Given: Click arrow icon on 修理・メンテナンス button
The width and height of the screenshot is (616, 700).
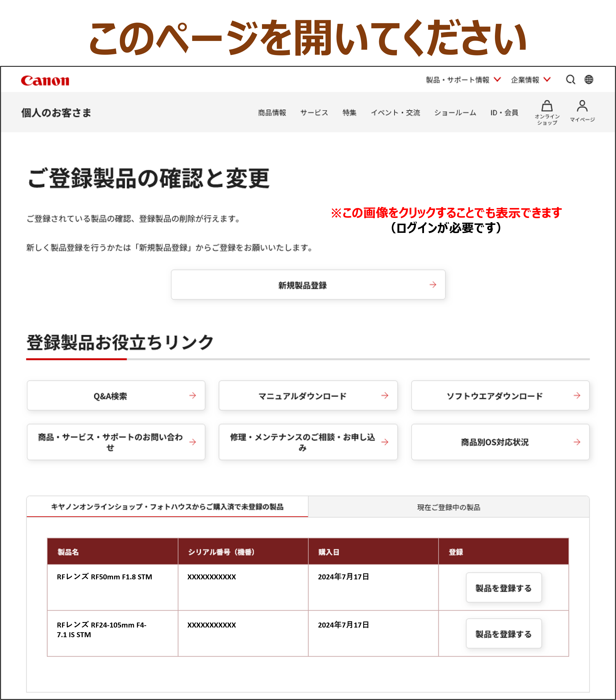Looking at the screenshot, I should pyautogui.click(x=385, y=442).
